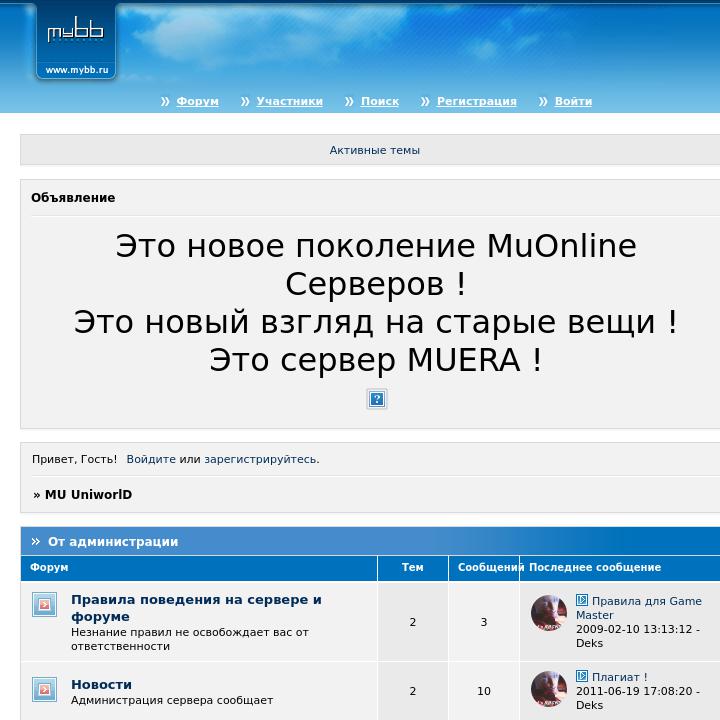Click avatar next to Правила для Game Master
The width and height of the screenshot is (720, 720).
[x=549, y=613]
